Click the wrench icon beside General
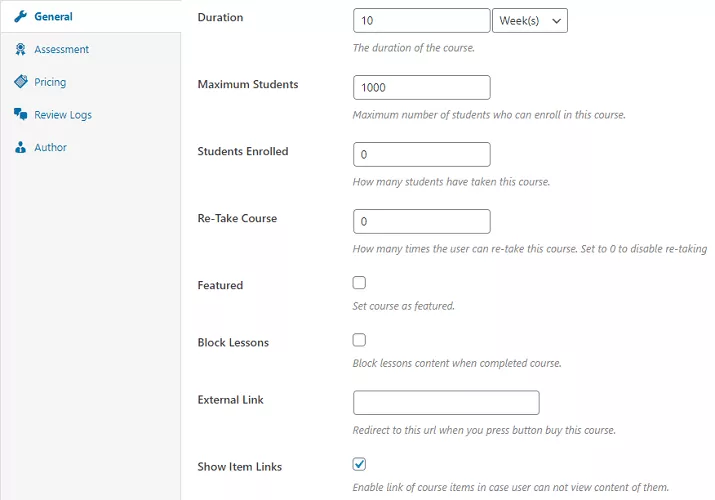 point(20,17)
